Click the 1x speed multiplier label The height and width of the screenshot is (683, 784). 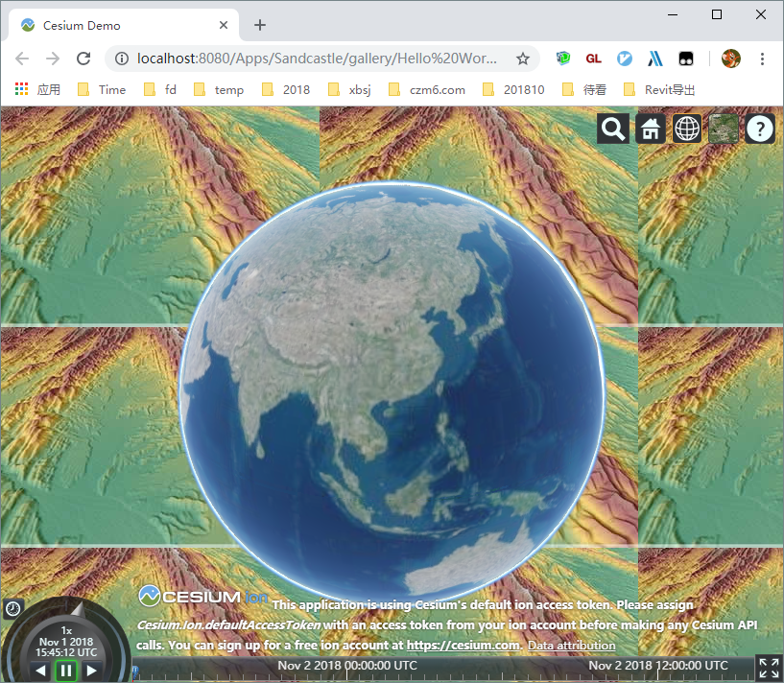click(66, 630)
